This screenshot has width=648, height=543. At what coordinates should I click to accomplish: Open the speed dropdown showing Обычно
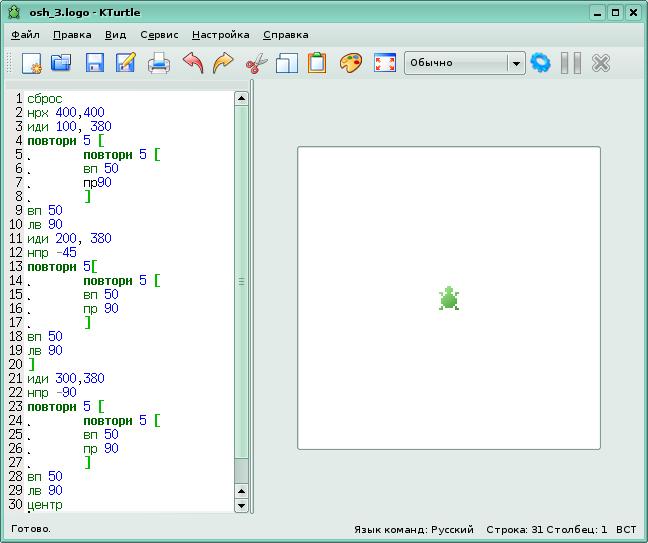464,63
